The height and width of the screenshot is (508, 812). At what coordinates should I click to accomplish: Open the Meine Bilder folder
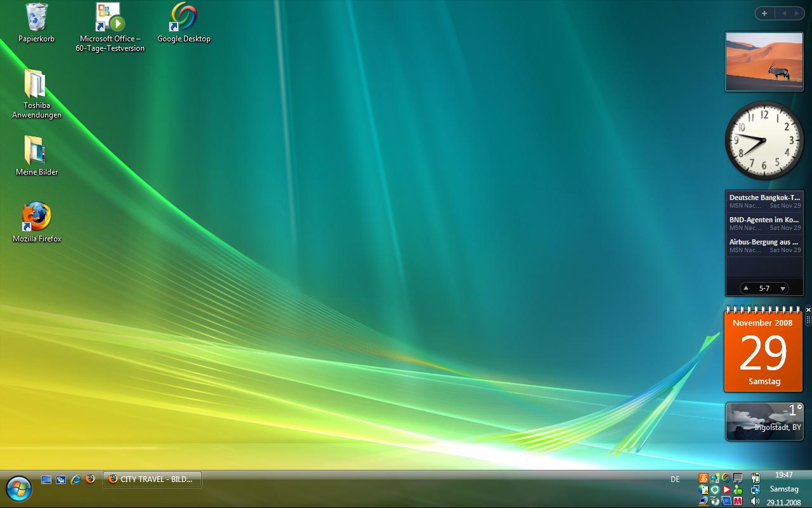(36, 151)
